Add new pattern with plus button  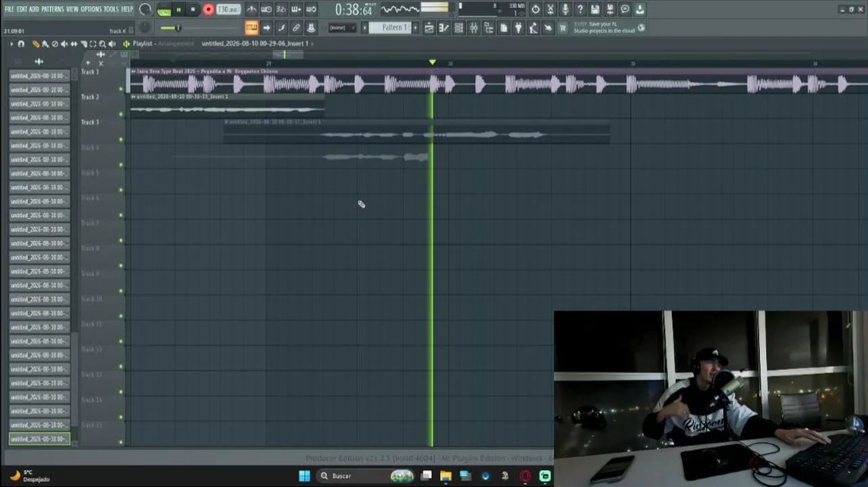click(415, 28)
